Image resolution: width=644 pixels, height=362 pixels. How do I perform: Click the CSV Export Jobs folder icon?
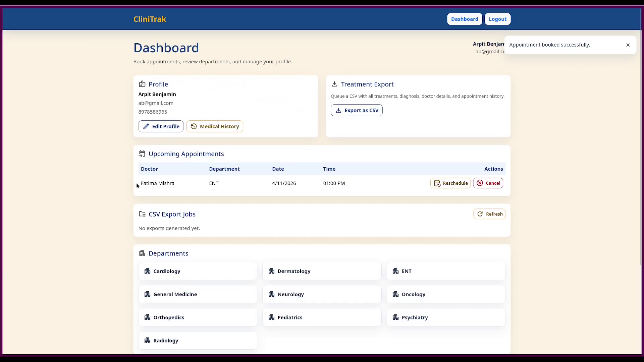142,214
